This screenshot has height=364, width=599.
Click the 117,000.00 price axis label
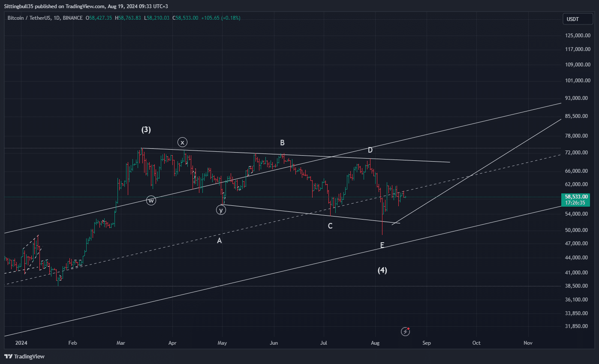[577, 49]
